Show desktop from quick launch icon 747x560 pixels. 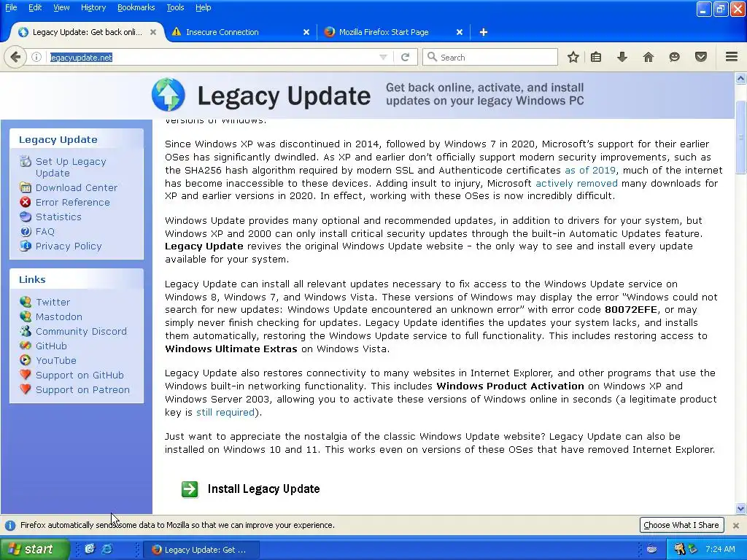pos(90,549)
